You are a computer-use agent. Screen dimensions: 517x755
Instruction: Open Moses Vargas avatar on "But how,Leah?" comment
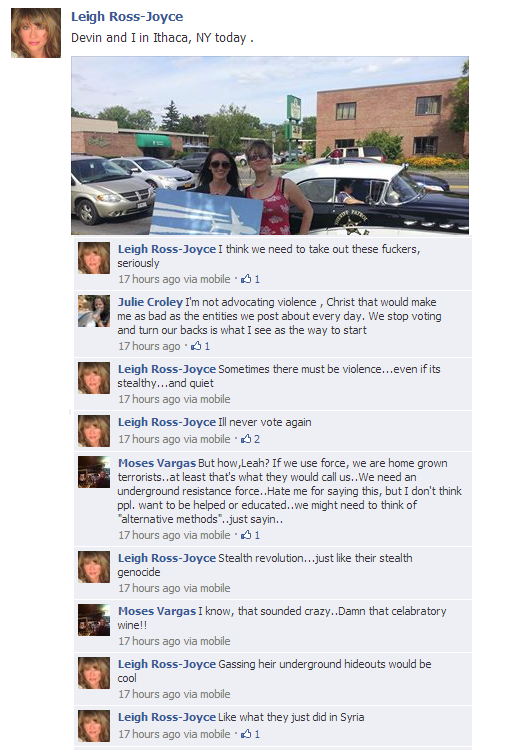pyautogui.click(x=94, y=472)
